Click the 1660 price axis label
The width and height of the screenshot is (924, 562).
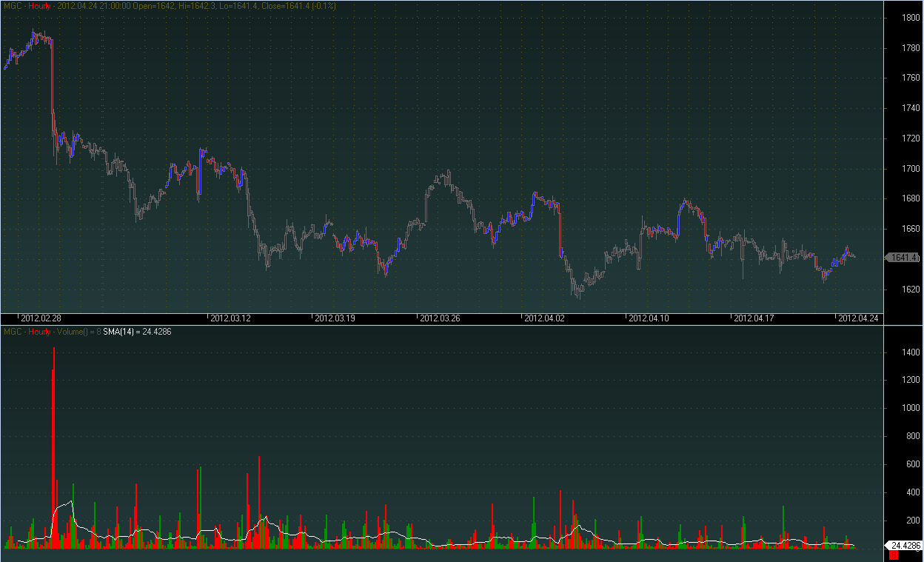[911, 229]
